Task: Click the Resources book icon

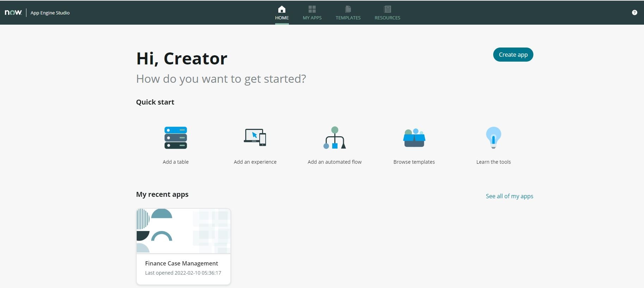Action: coord(388,9)
